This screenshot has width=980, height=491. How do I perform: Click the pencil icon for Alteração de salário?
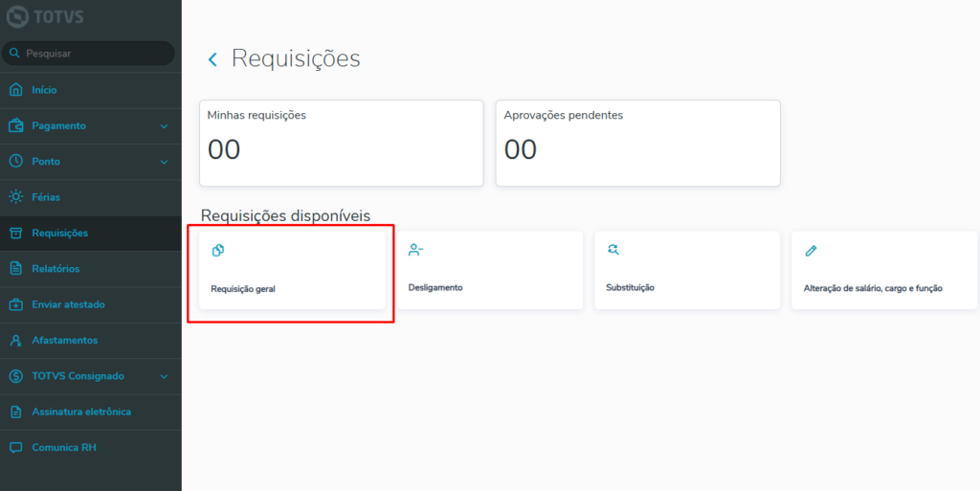[x=811, y=251]
